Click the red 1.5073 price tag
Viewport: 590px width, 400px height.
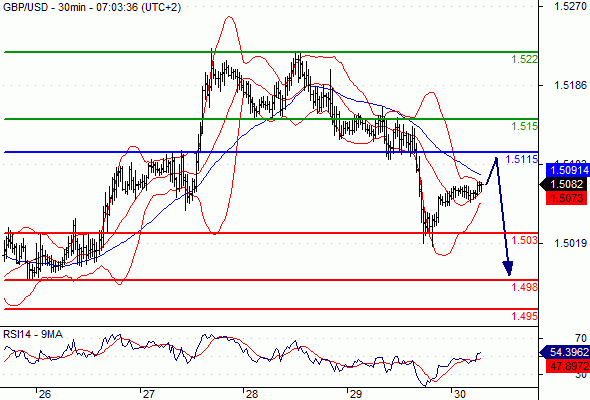click(567, 198)
